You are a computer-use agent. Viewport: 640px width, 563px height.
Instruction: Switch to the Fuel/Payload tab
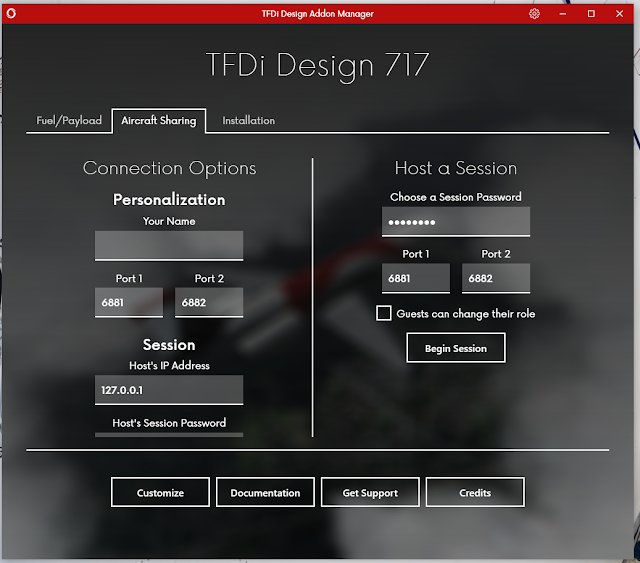pyautogui.click(x=69, y=120)
